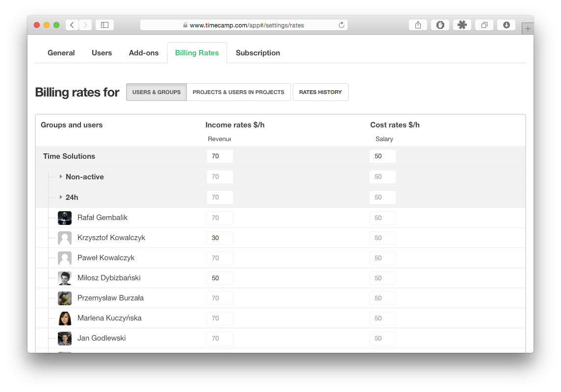Edit Miłosz Dybizbański income rate 50
Viewport: 561px width, 392px height.
(x=220, y=278)
